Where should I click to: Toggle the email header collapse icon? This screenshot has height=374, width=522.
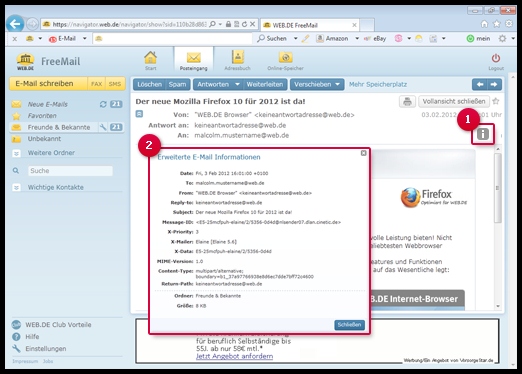click(x=139, y=114)
